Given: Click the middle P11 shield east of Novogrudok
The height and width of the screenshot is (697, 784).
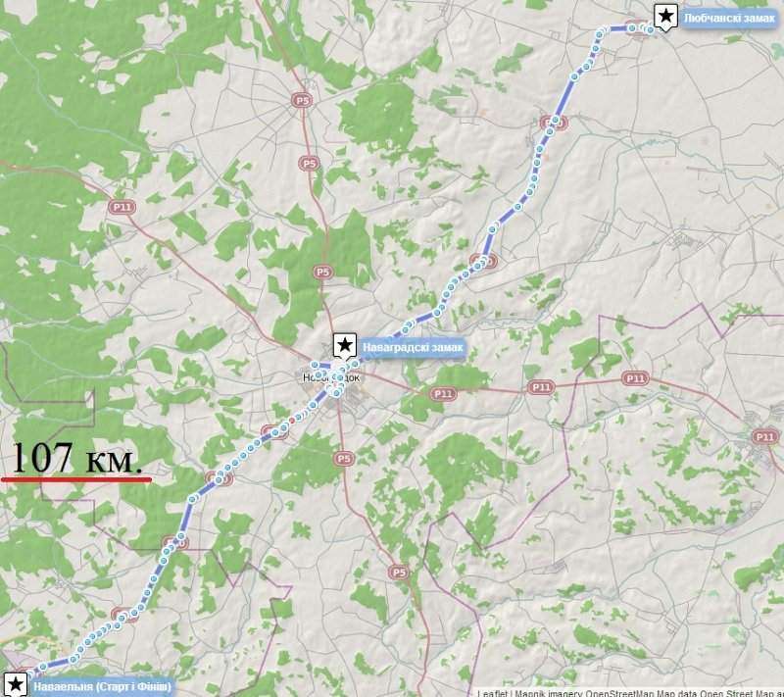Looking at the screenshot, I should 541,387.
